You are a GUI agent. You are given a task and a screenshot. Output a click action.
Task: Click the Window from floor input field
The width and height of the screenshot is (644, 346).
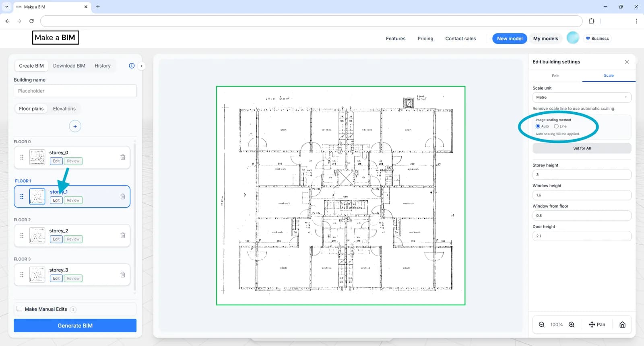pos(582,216)
